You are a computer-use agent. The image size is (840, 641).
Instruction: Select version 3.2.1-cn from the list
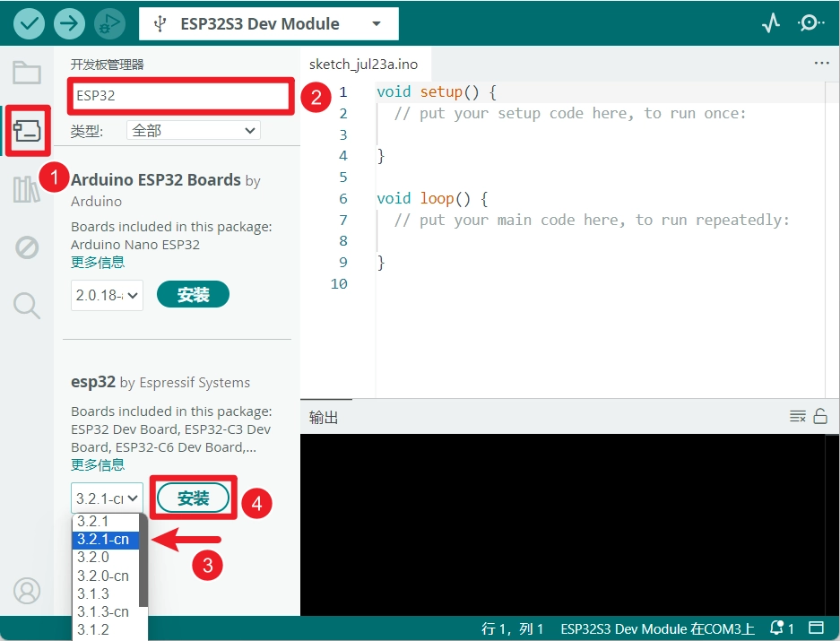point(103,540)
